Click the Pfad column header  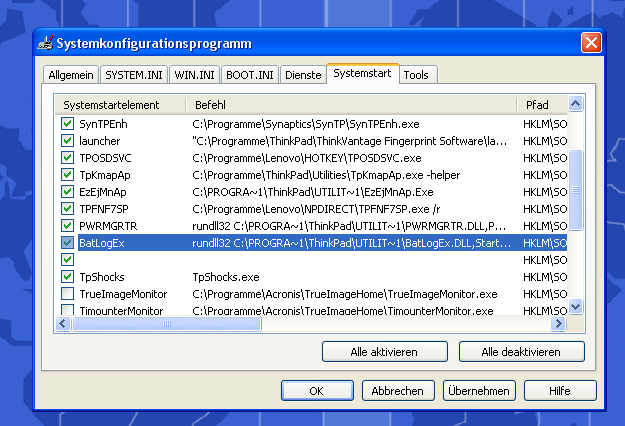point(542,105)
